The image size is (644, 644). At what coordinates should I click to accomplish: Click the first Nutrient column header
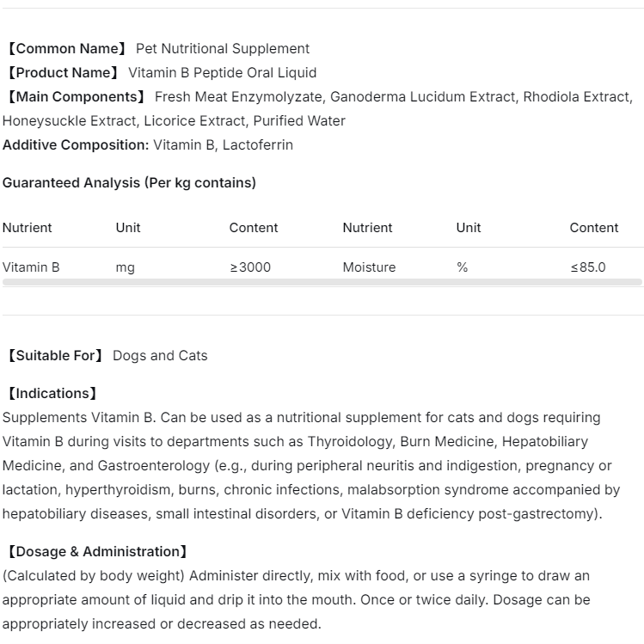click(28, 227)
